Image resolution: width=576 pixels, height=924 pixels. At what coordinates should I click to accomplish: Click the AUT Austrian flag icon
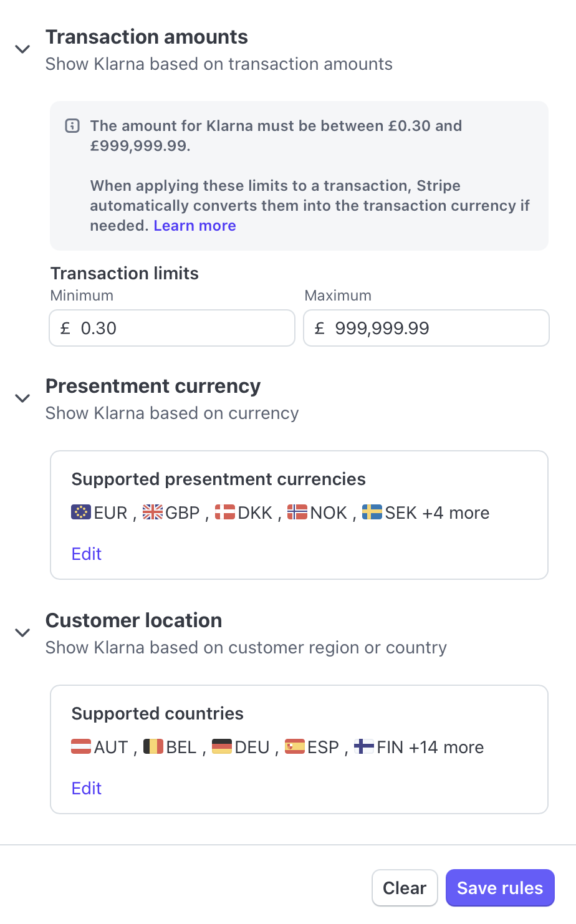click(81, 746)
